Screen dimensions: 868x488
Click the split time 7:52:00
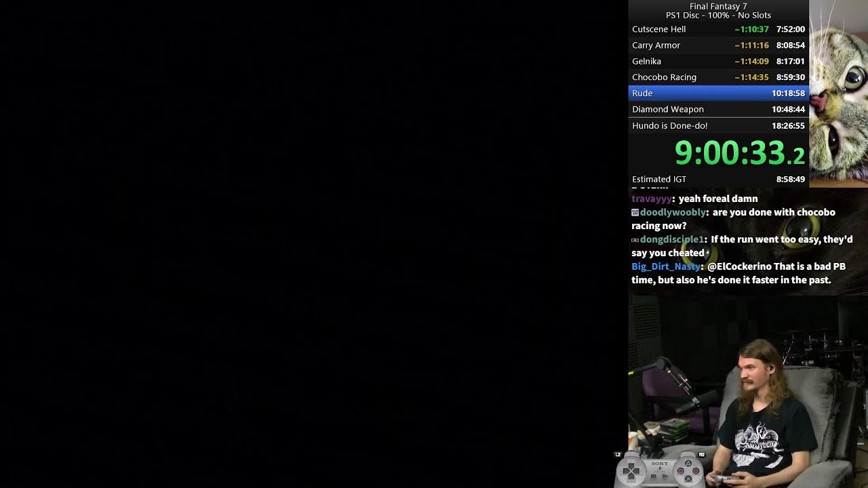pos(790,29)
